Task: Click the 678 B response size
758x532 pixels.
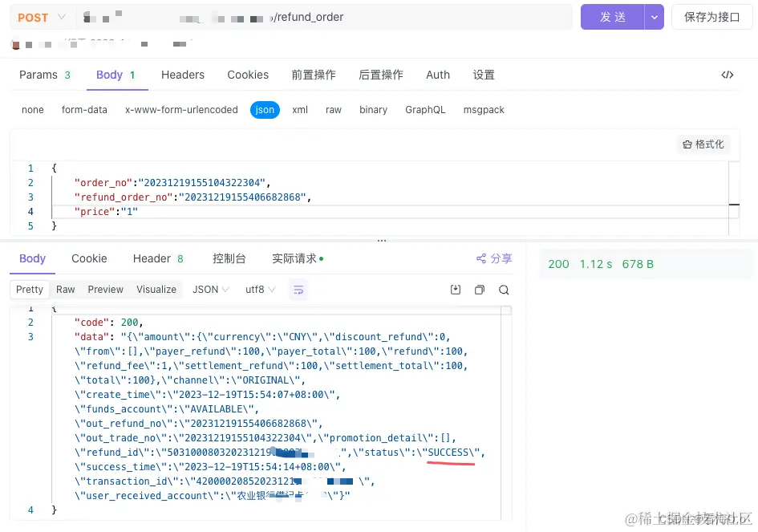Action: point(638,264)
